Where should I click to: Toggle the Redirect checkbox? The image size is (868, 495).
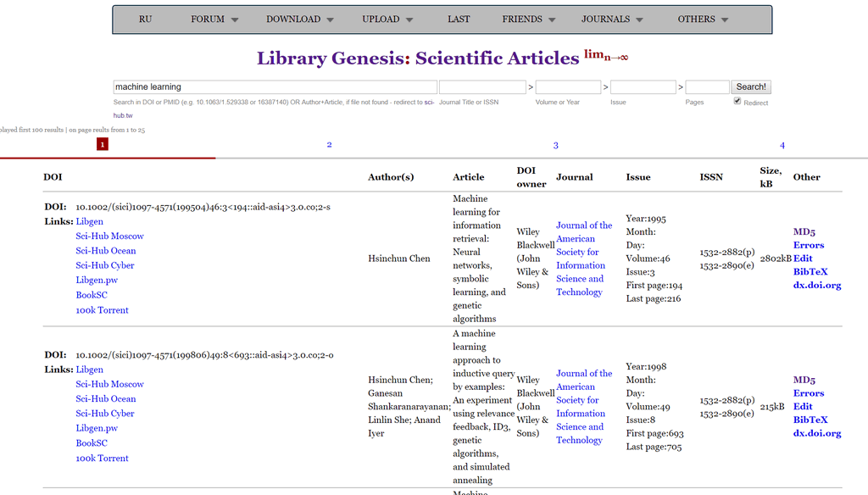[x=737, y=101]
